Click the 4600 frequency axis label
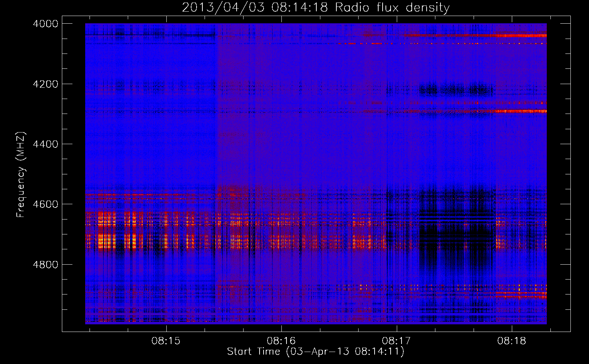Viewport: 589px width, 364px height. pos(46,204)
